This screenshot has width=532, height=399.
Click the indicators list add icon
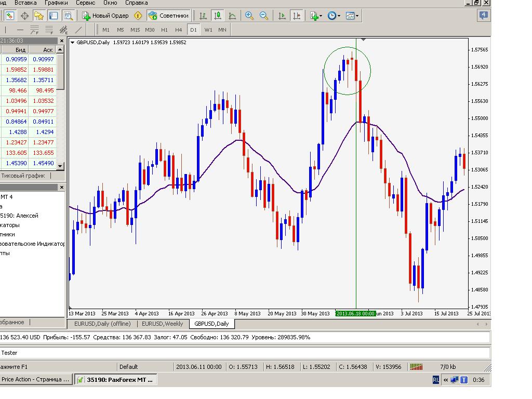click(314, 16)
